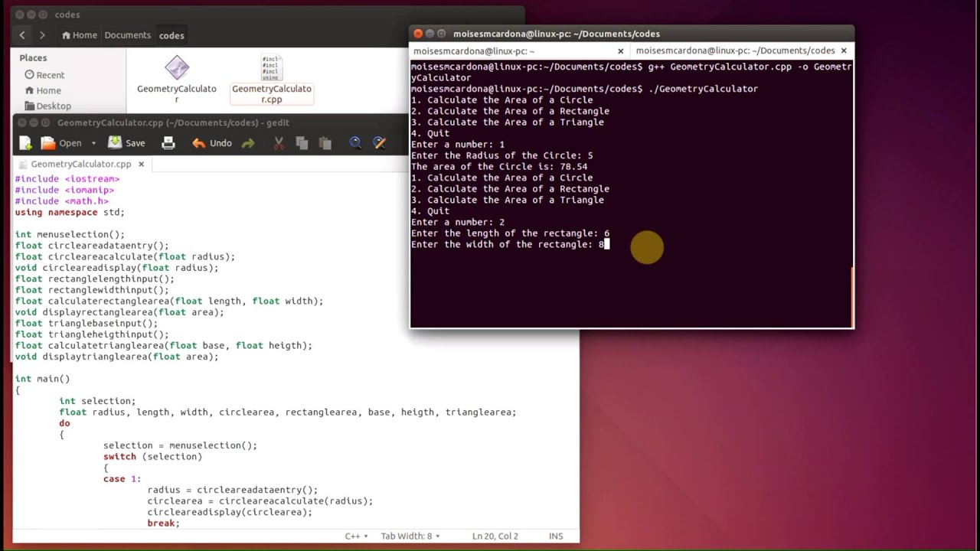Select the GeometryCalculator.cpp file thumbnail
The image size is (980, 551).
click(272, 67)
